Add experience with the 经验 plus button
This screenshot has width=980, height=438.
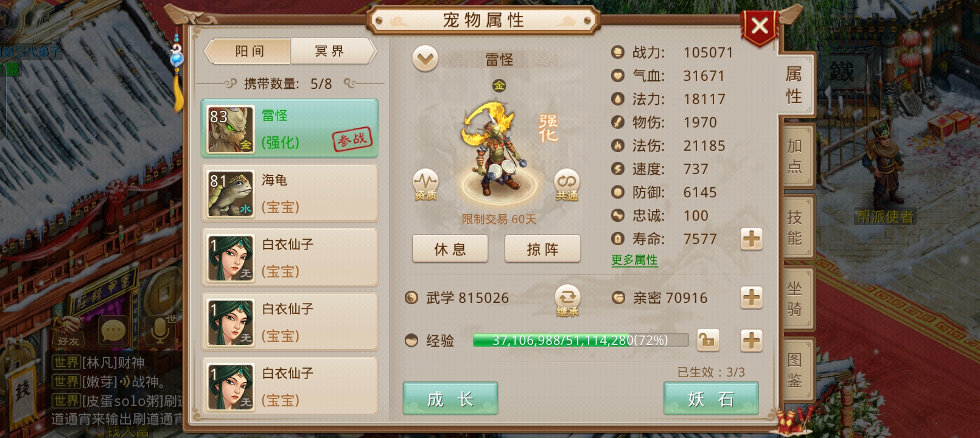[x=752, y=340]
